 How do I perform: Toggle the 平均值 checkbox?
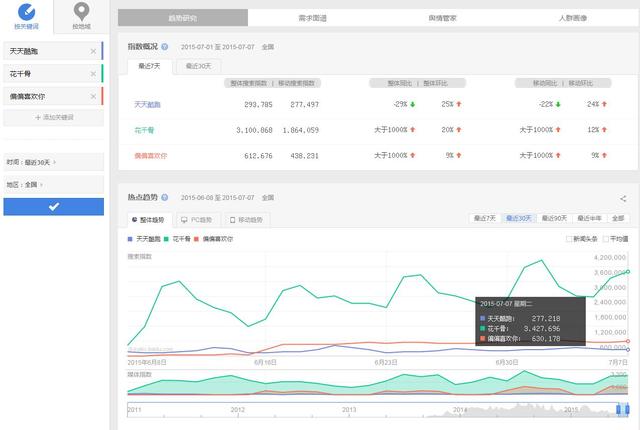coord(606,239)
